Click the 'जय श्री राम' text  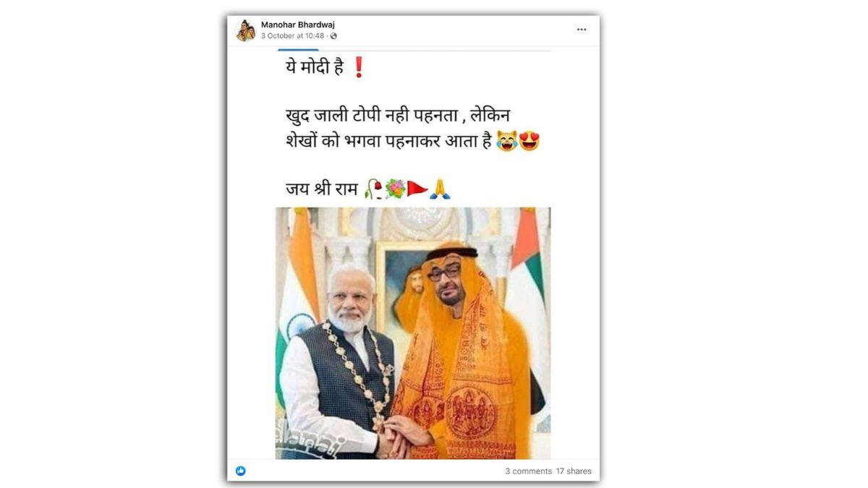[x=321, y=189]
